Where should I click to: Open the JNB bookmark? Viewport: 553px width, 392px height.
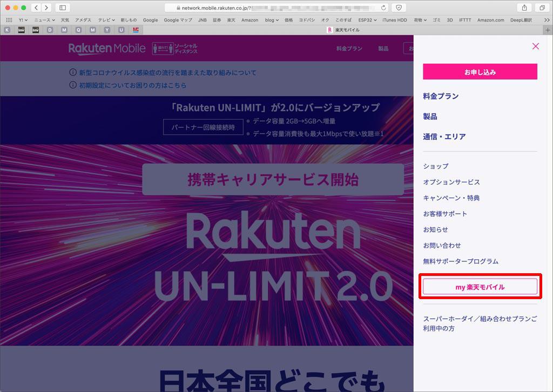pyautogui.click(x=202, y=20)
